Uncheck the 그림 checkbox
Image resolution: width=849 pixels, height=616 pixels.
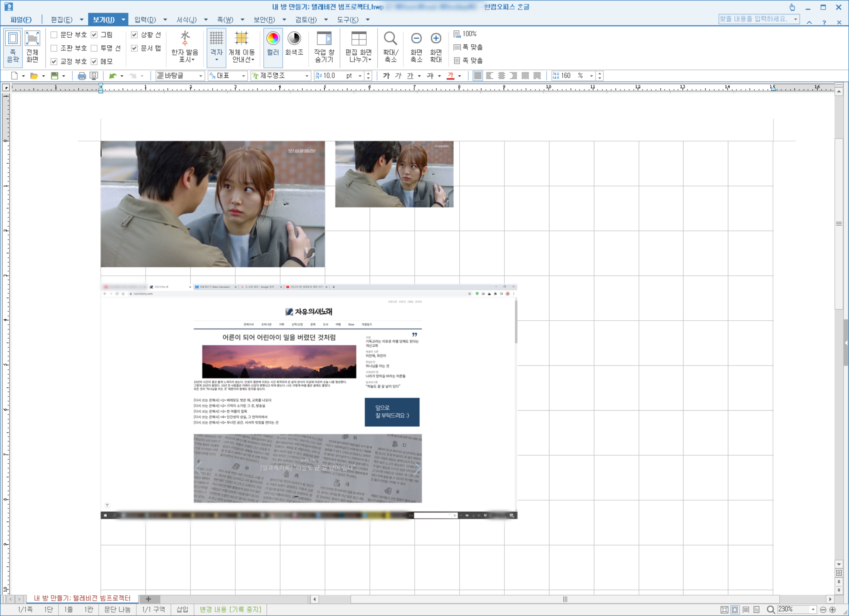pyautogui.click(x=94, y=35)
